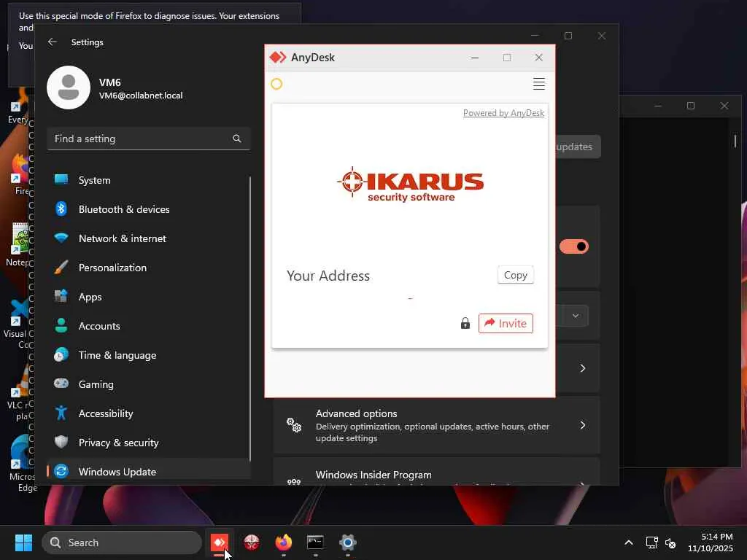
Task: Maximize the AnyDesk window
Action: [507, 58]
